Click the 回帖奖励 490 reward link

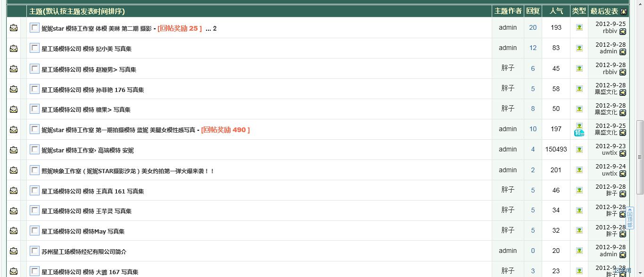(225, 129)
